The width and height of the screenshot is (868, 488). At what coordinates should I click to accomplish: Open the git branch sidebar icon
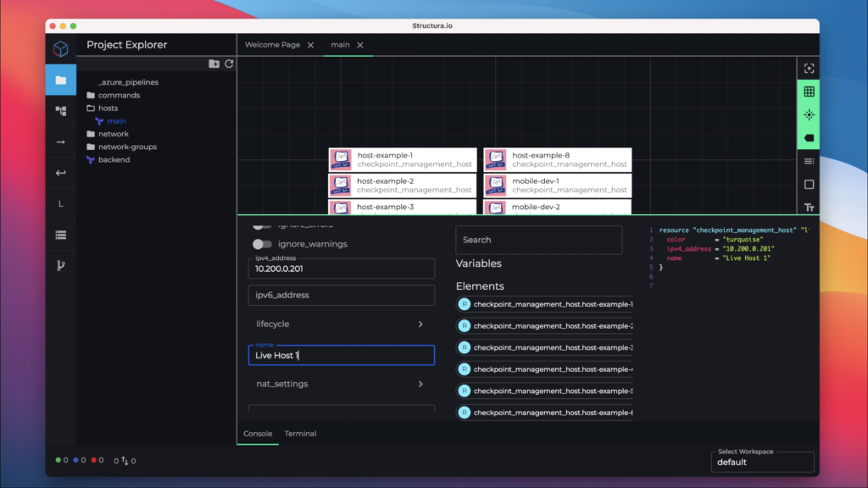(x=61, y=265)
